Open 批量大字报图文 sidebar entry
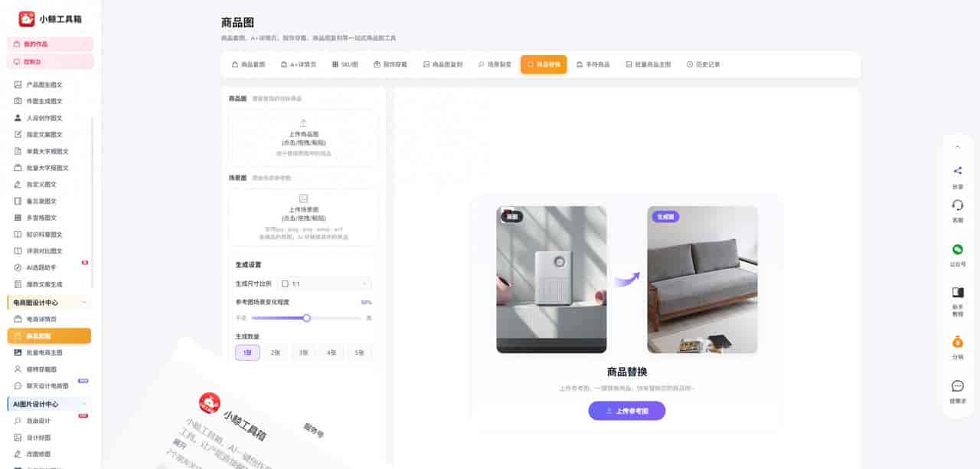The height and width of the screenshot is (469, 980). (x=49, y=168)
